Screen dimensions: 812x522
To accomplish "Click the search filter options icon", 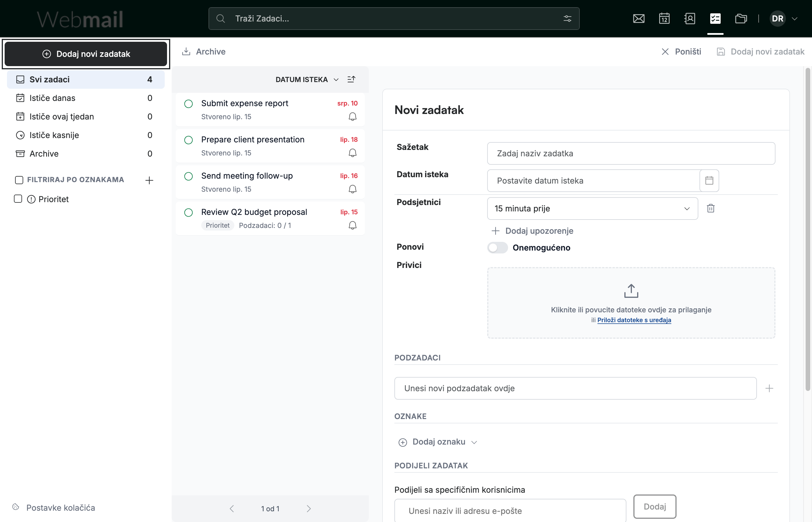I will [567, 19].
